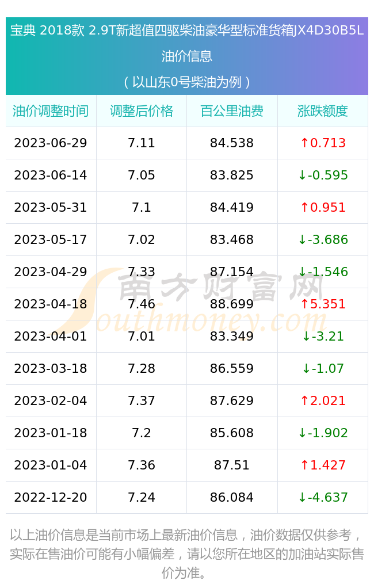Click the red up-arrow value 0.713
374x588 pixels.
[323, 143]
